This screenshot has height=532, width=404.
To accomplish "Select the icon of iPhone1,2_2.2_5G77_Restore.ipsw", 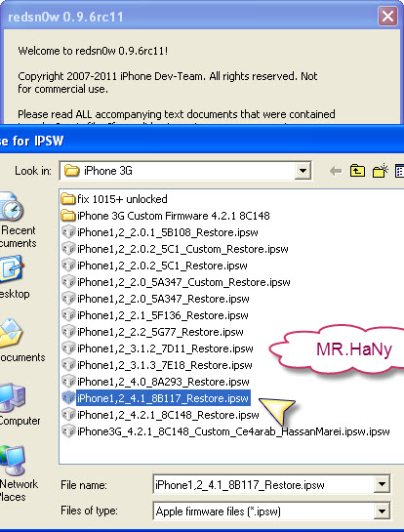I will pos(68,332).
